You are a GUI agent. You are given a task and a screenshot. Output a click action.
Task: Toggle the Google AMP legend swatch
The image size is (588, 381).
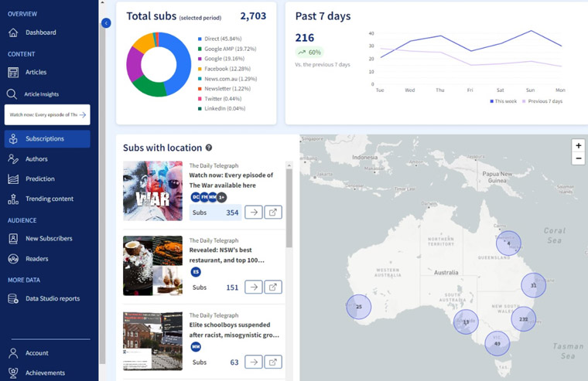click(x=200, y=49)
